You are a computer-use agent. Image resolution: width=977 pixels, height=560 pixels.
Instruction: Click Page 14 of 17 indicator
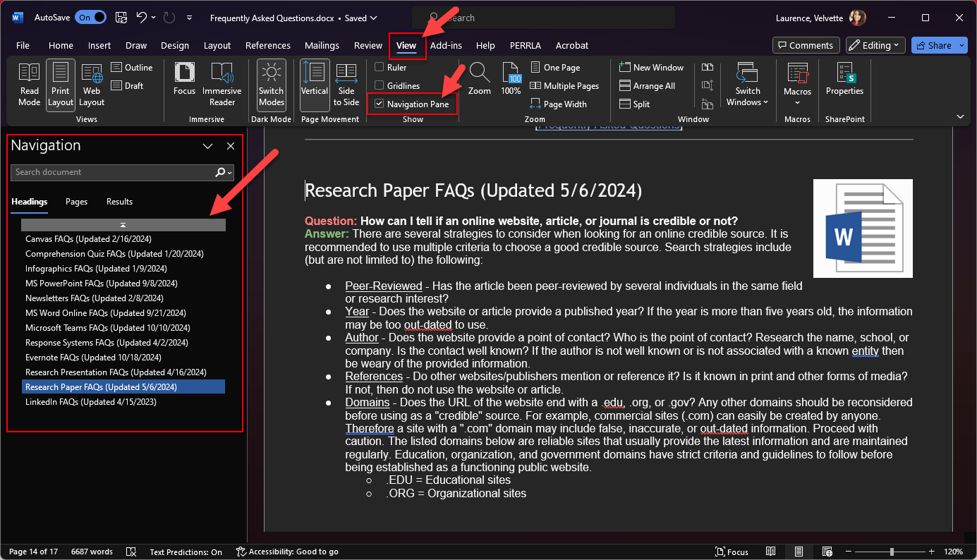click(x=33, y=552)
